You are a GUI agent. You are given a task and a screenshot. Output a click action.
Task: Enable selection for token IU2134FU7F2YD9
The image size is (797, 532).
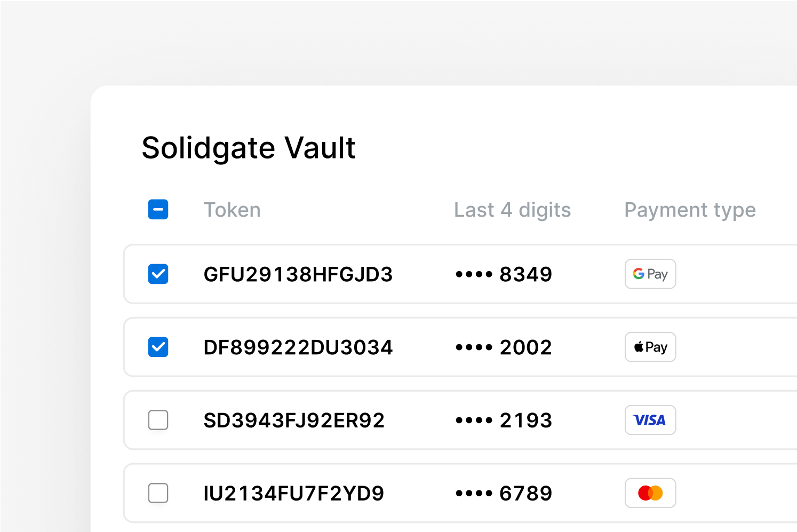click(x=158, y=493)
